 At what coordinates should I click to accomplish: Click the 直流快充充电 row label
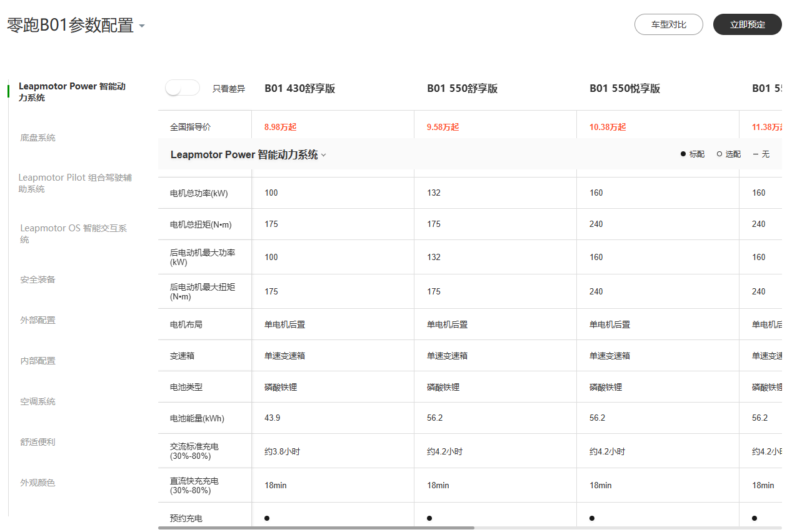[x=194, y=485]
